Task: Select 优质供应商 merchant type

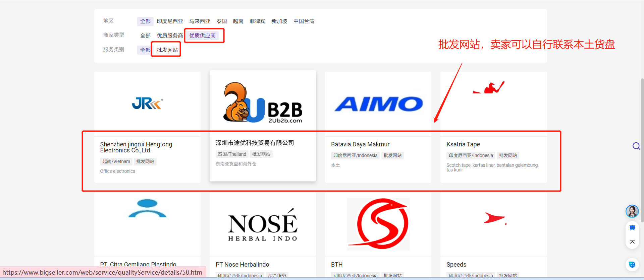Action: coord(202,36)
